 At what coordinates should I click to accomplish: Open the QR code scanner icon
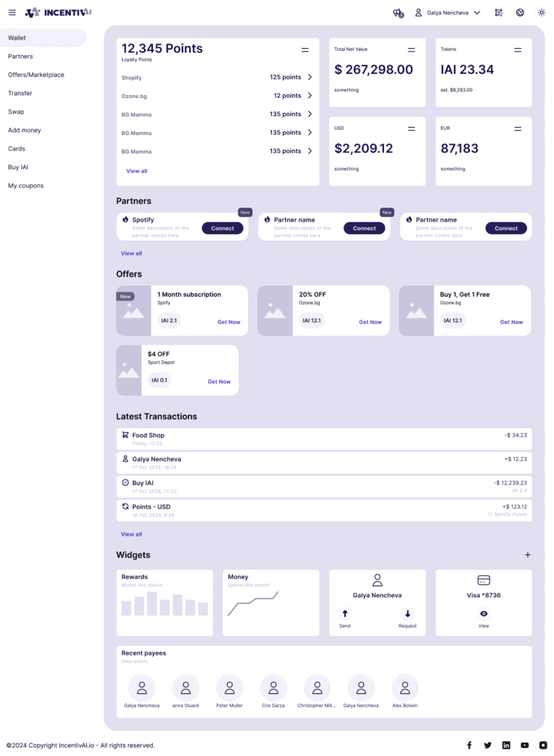click(499, 13)
